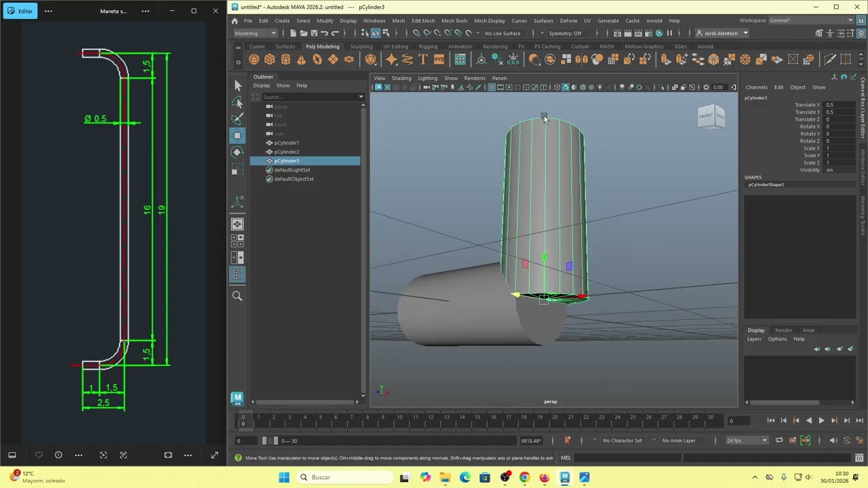Open the 24 fps frame rate dropdown
This screenshot has height=488, width=868.
(747, 441)
